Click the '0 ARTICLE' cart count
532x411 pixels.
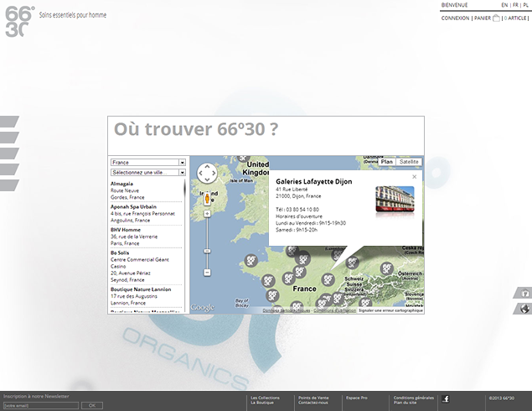tap(515, 18)
